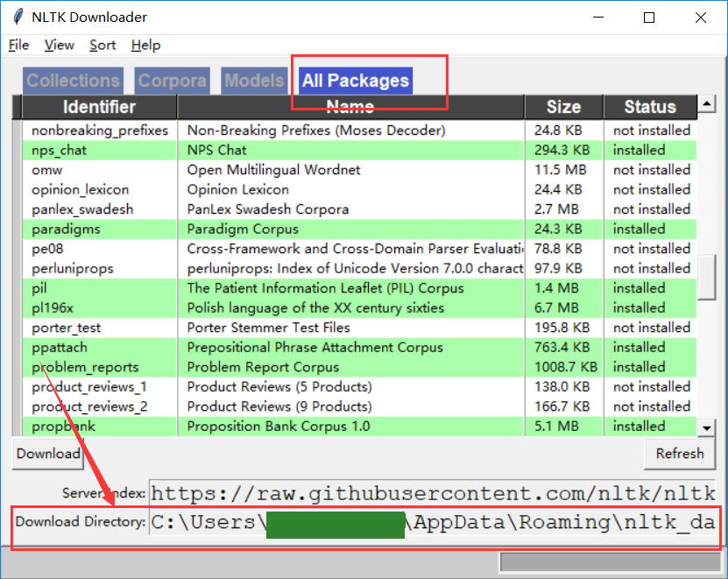Select the paradigms identifier
728x579 pixels.
tap(66, 229)
